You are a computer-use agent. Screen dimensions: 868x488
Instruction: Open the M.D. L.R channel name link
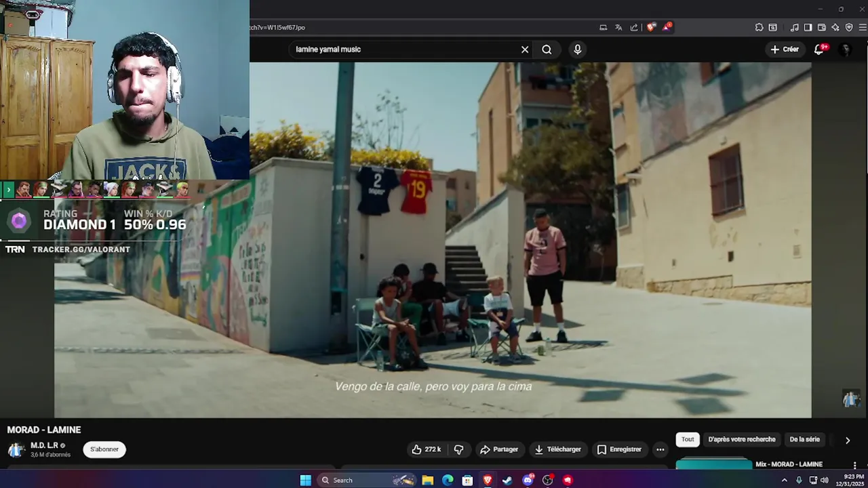[44, 445]
